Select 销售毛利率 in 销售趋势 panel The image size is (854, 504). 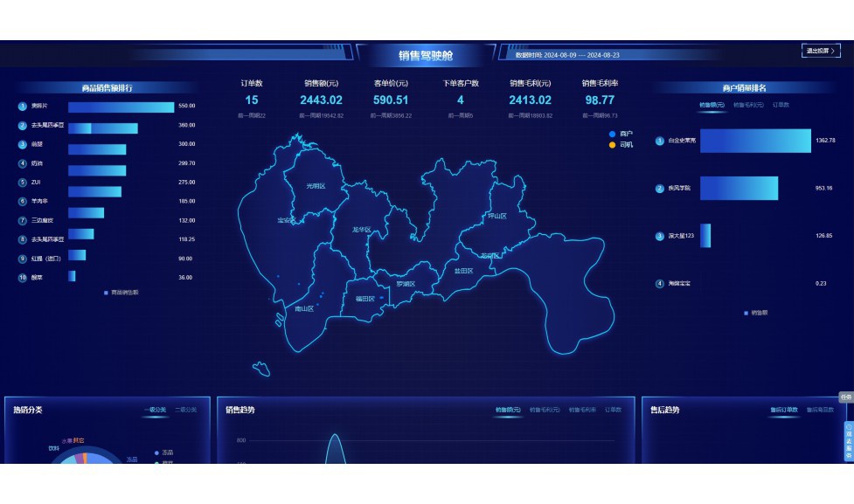[x=580, y=410]
